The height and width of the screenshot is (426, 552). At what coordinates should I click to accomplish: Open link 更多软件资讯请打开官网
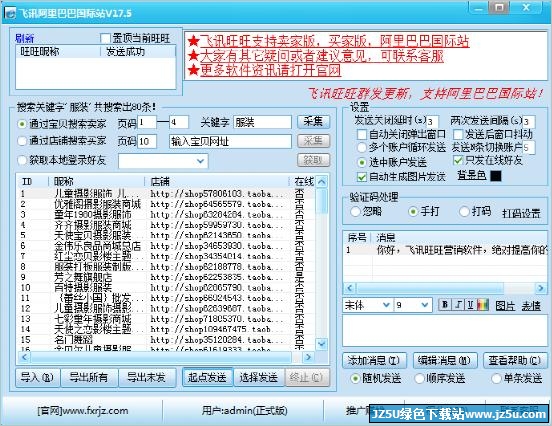point(270,70)
